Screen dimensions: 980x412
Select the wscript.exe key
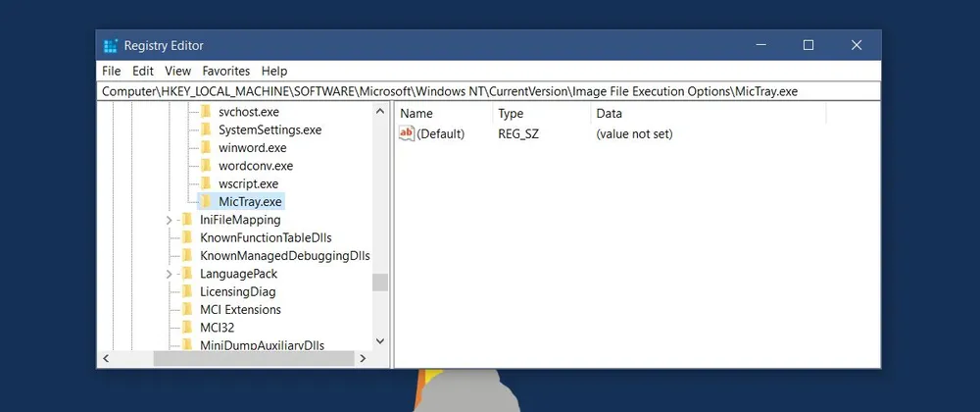[248, 183]
